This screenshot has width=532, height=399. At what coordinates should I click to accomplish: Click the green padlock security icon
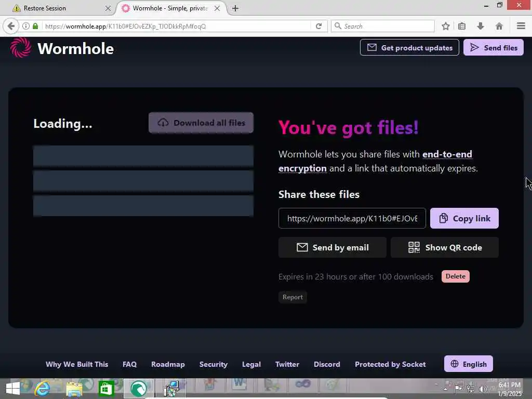35,26
